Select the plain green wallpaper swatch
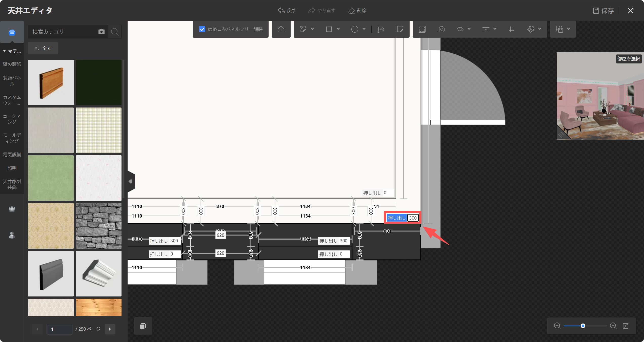The width and height of the screenshot is (644, 342). (x=51, y=178)
